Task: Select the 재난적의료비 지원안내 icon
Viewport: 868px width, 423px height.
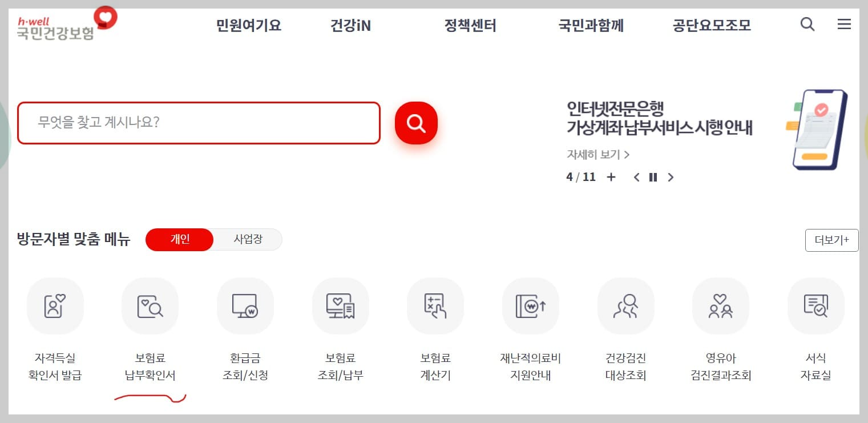Action: 530,306
